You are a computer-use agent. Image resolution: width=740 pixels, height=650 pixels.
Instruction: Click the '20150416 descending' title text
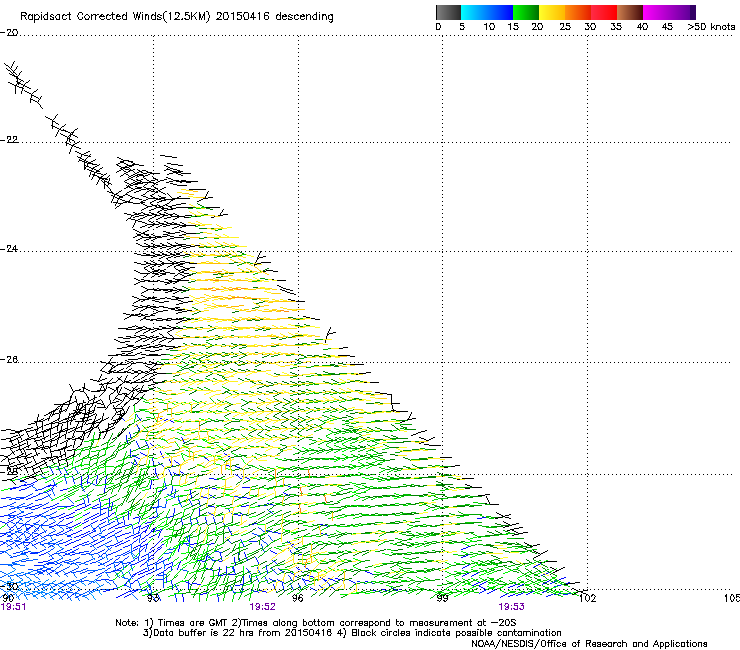click(x=274, y=17)
